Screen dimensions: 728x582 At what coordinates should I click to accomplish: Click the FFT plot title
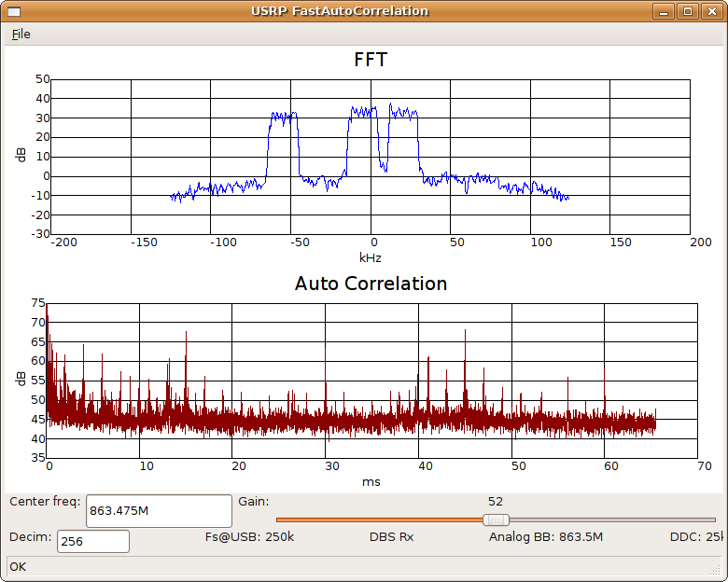[371, 61]
